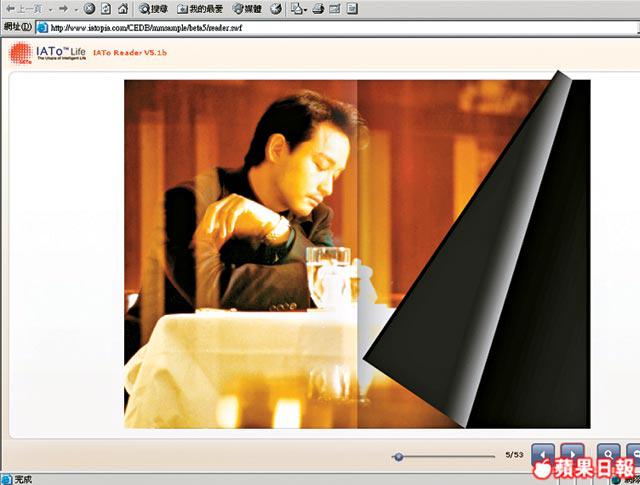Print the page with the printer icon
This screenshot has width=640, height=485.
[x=318, y=8]
